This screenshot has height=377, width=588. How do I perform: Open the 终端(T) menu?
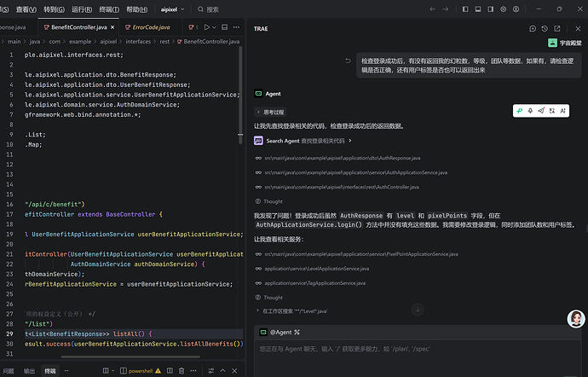(109, 9)
